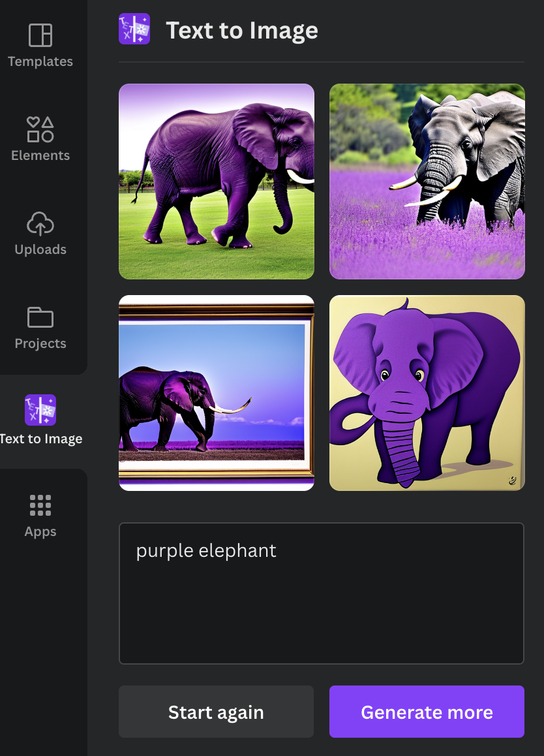Screen dimensions: 544x756
Task: Open the Elements shapes icon
Action: click(x=40, y=129)
